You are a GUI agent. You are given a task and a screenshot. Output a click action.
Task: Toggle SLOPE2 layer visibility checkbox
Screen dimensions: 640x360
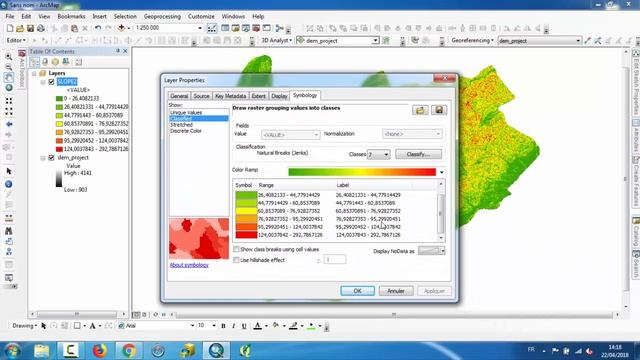[51, 82]
